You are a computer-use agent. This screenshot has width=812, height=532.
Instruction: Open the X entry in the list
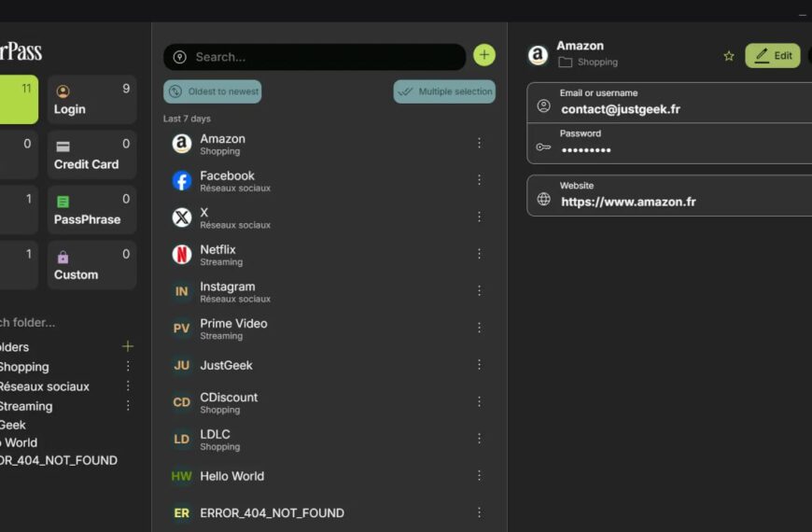coord(329,217)
